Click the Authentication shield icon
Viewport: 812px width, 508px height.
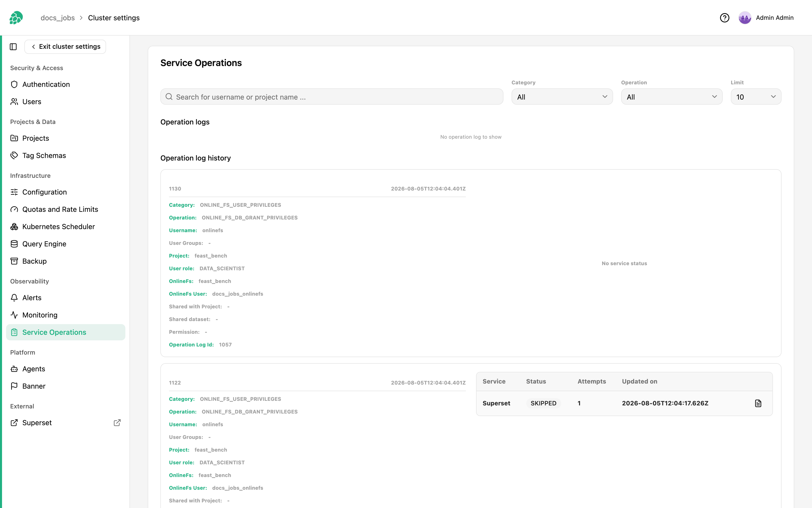point(14,84)
